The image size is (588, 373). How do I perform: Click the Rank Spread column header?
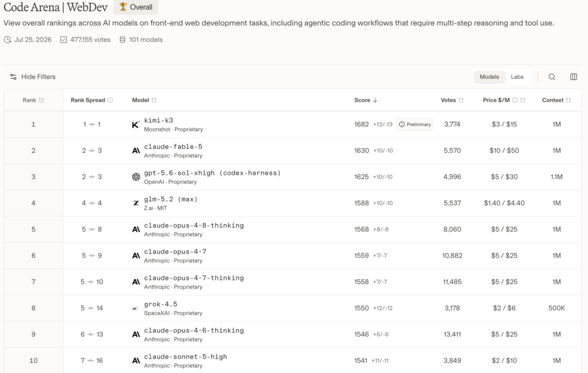pyautogui.click(x=91, y=100)
